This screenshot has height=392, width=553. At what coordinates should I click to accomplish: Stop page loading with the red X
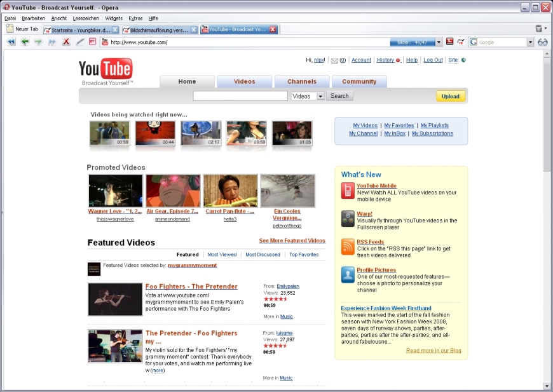pos(66,42)
